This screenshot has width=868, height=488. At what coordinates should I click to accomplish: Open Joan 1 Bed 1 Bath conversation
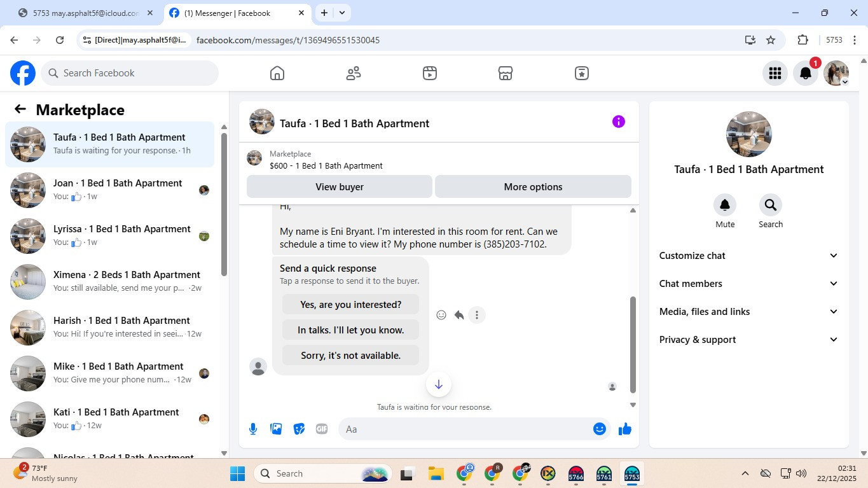click(110, 190)
